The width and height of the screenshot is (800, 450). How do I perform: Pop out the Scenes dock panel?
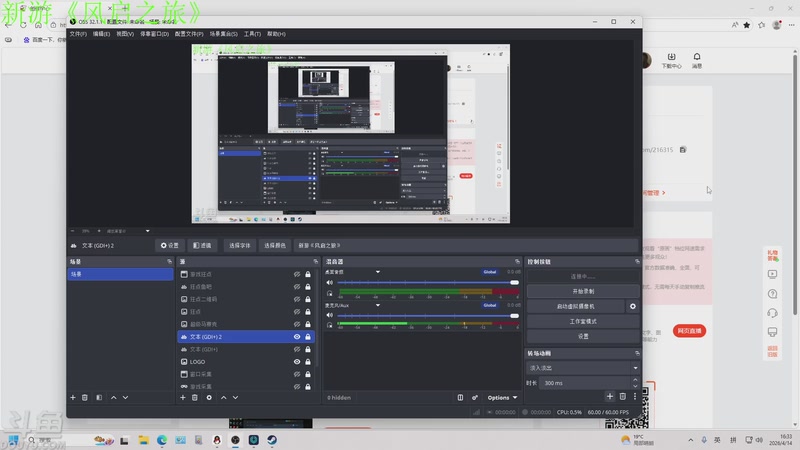pyautogui.click(x=169, y=261)
